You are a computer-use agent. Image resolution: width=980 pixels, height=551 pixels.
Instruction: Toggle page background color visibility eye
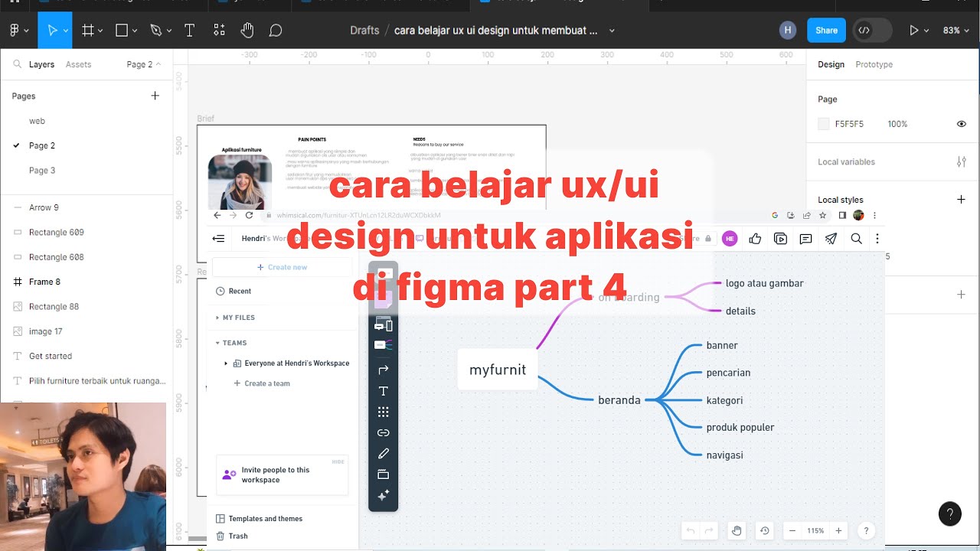coord(962,124)
